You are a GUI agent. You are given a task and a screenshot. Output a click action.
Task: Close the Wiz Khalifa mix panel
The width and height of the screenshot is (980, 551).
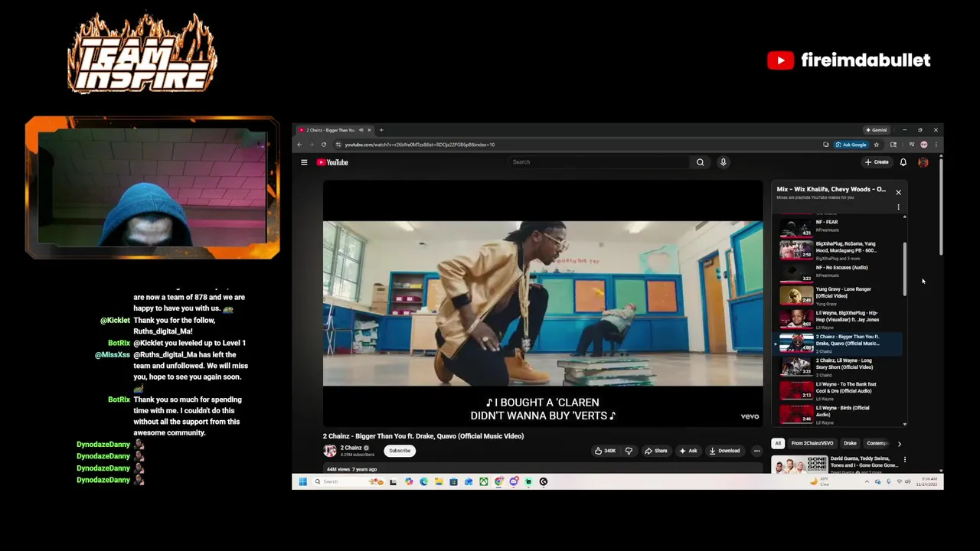[898, 192]
